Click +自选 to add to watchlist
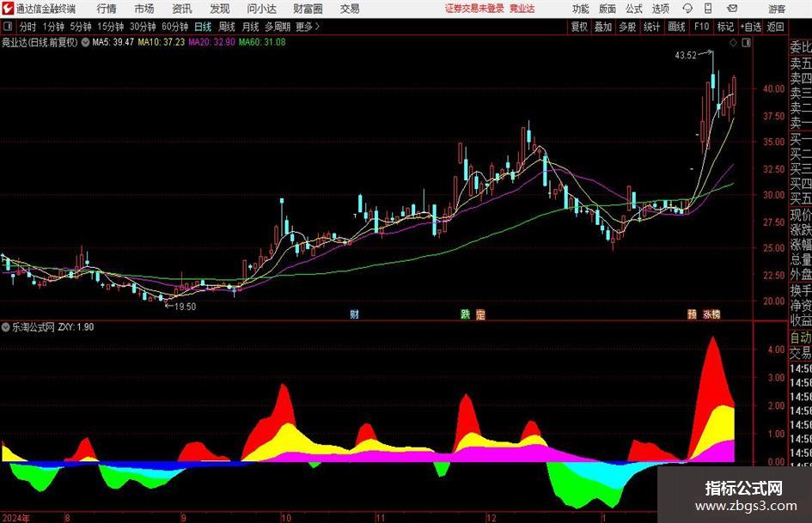Image resolution: width=812 pixels, height=523 pixels. click(750, 27)
